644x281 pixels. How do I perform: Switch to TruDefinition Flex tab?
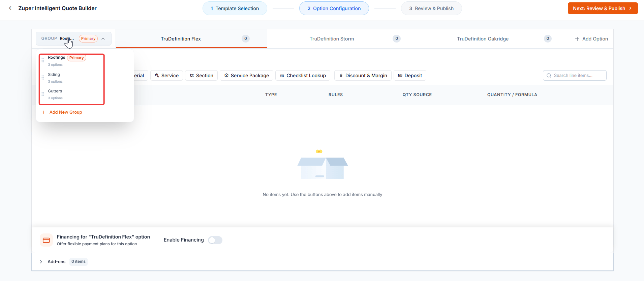point(191,39)
